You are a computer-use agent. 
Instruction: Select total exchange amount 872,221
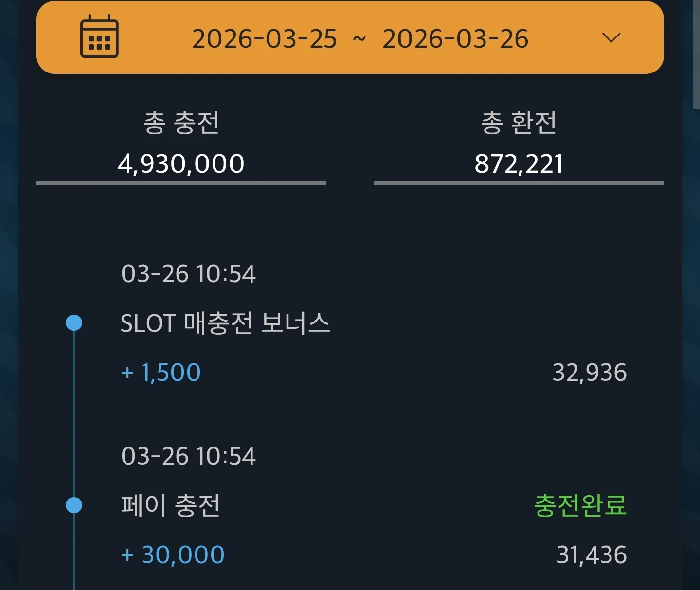point(519,163)
